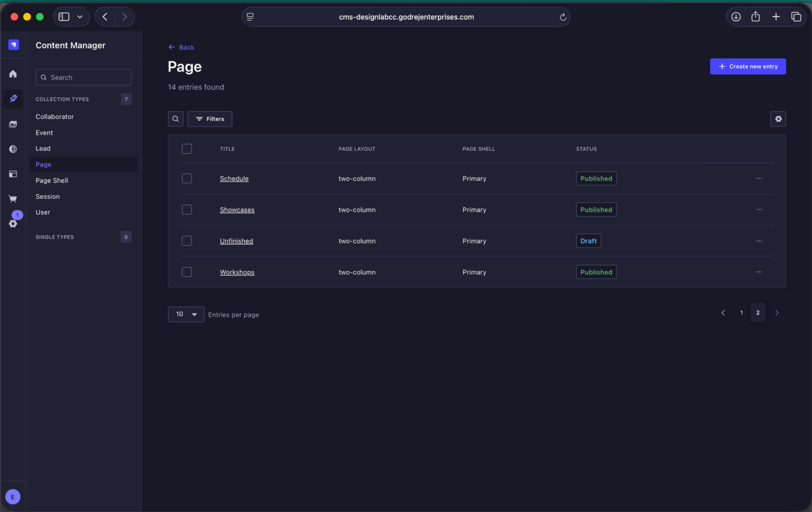Open row actions for Unfinished
Viewport: 812px width, 512px height.
[759, 241]
